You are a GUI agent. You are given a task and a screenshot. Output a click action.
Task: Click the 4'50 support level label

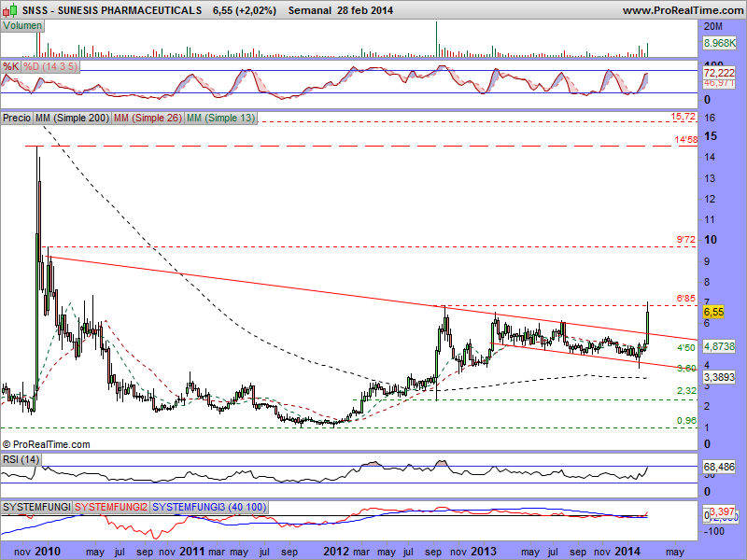coord(686,347)
